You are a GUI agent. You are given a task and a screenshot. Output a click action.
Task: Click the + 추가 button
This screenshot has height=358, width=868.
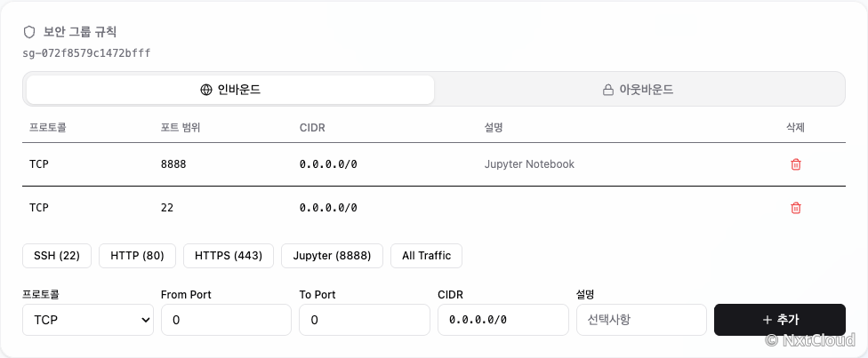[779, 320]
